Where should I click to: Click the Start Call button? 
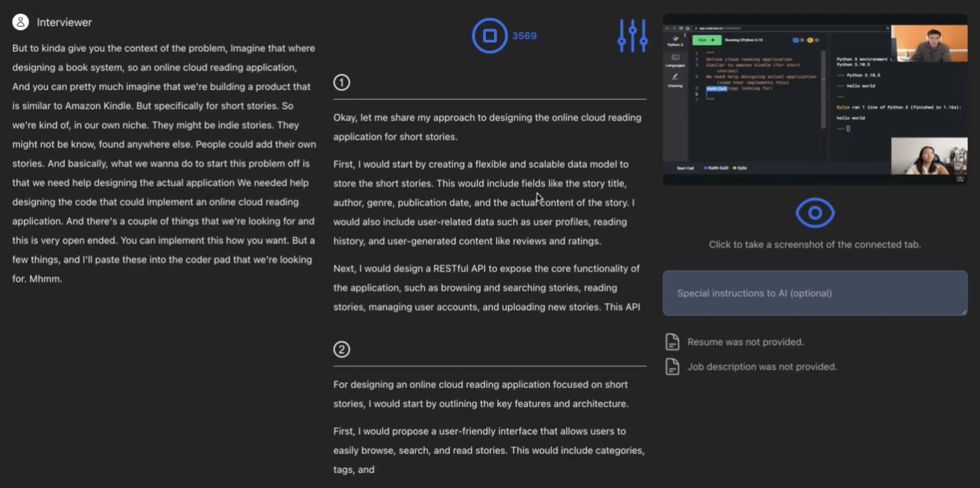coord(685,168)
